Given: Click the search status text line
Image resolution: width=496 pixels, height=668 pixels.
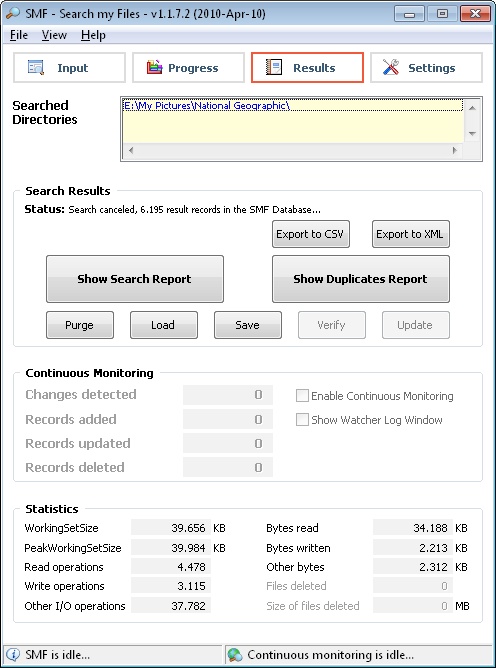Looking at the screenshot, I should (x=173, y=210).
